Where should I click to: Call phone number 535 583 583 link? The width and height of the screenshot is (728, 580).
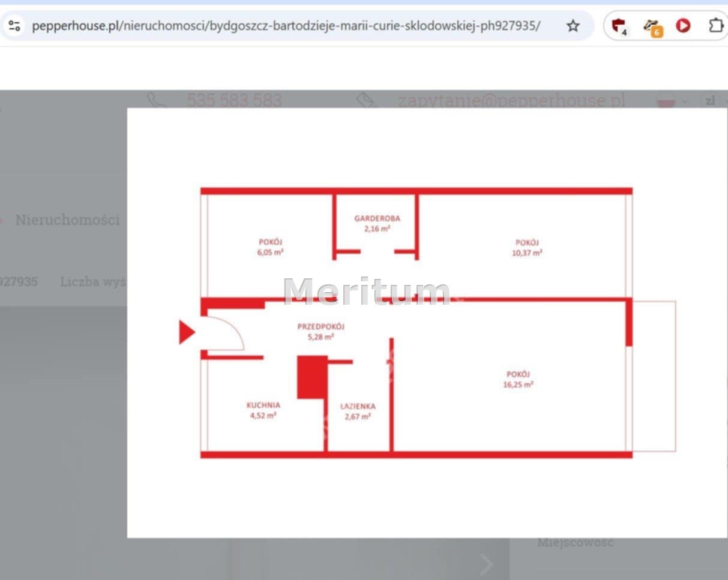tap(234, 100)
